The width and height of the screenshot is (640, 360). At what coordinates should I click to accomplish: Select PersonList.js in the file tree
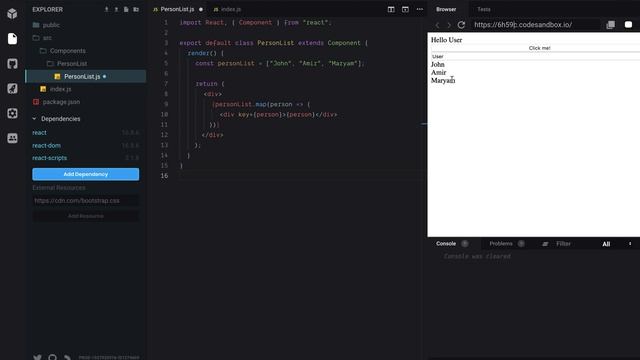(86, 76)
